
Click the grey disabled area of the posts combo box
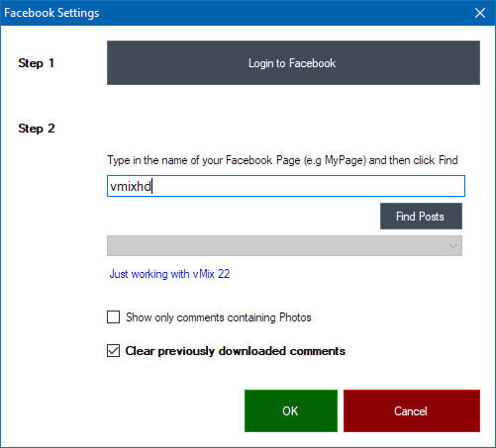tap(277, 245)
